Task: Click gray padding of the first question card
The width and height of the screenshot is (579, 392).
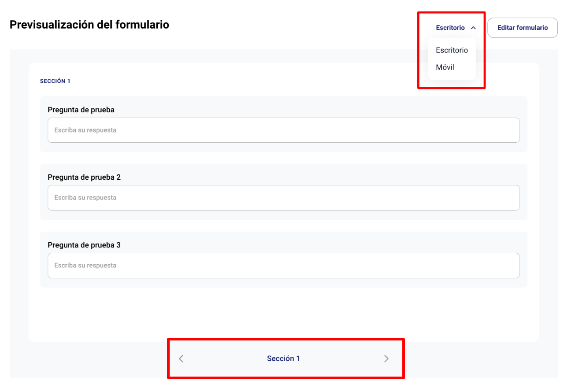Action: pos(283,148)
